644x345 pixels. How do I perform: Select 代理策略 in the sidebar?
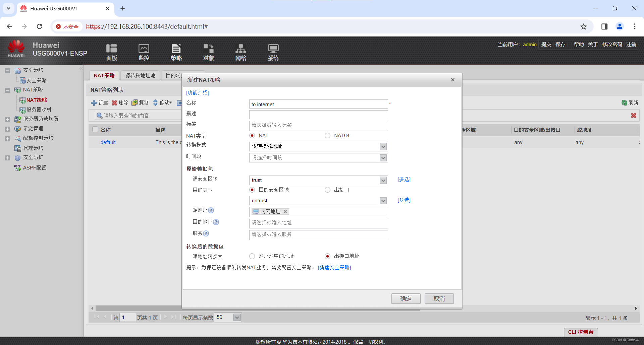pyautogui.click(x=33, y=148)
